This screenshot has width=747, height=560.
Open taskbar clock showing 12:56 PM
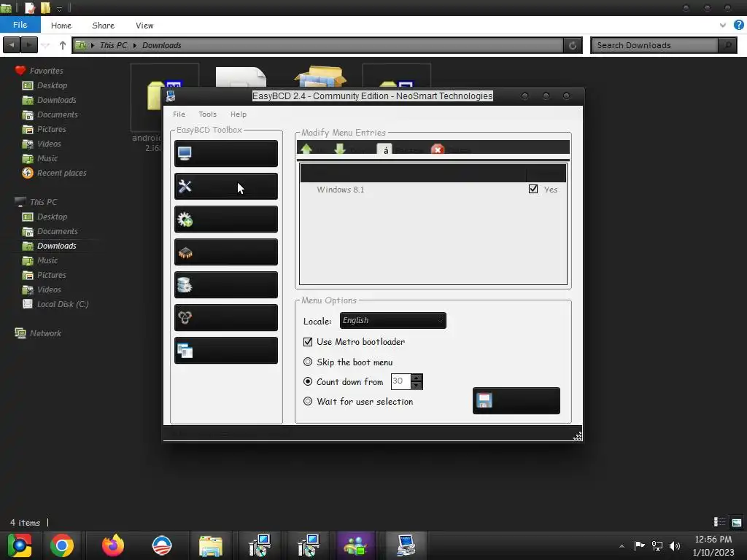coord(713,545)
